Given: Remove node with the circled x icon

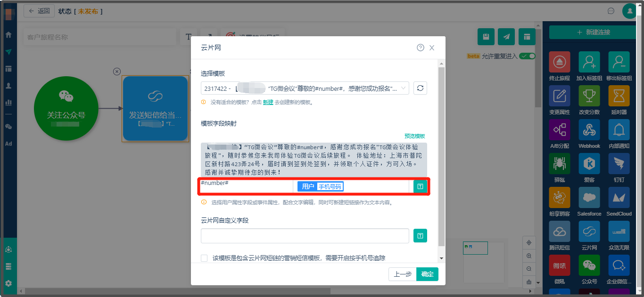Looking at the screenshot, I should click(x=117, y=72).
